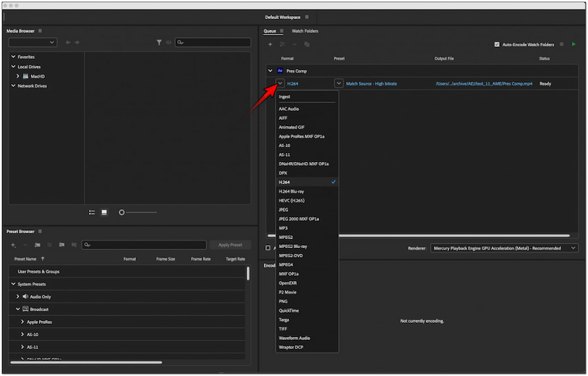588x376 pixels.
Task: Open the Renderer dropdown
Action: (x=504, y=248)
